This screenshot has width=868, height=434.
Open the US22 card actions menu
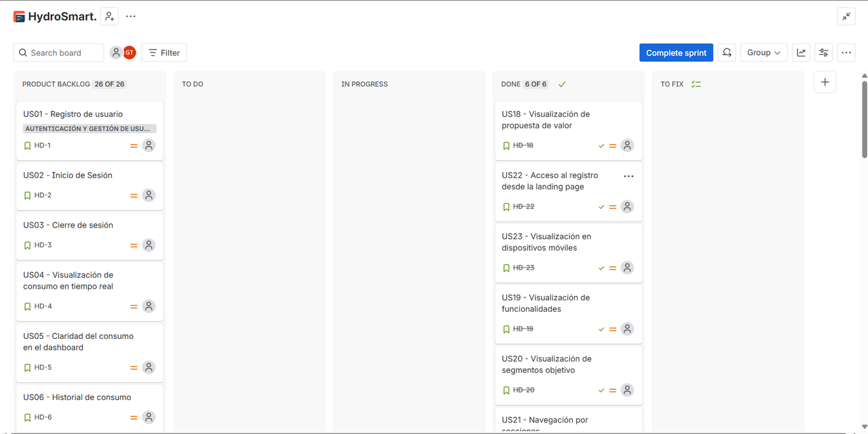click(628, 176)
